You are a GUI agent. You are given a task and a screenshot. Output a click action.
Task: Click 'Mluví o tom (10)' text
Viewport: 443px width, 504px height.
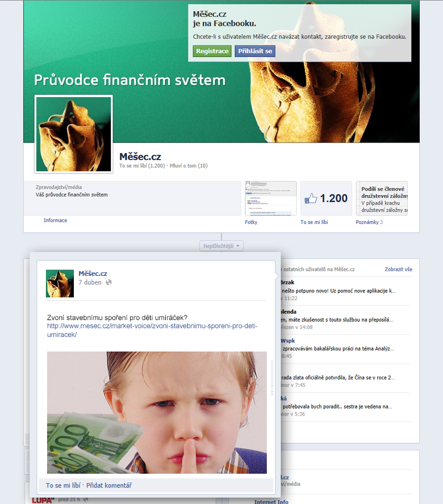(189, 166)
